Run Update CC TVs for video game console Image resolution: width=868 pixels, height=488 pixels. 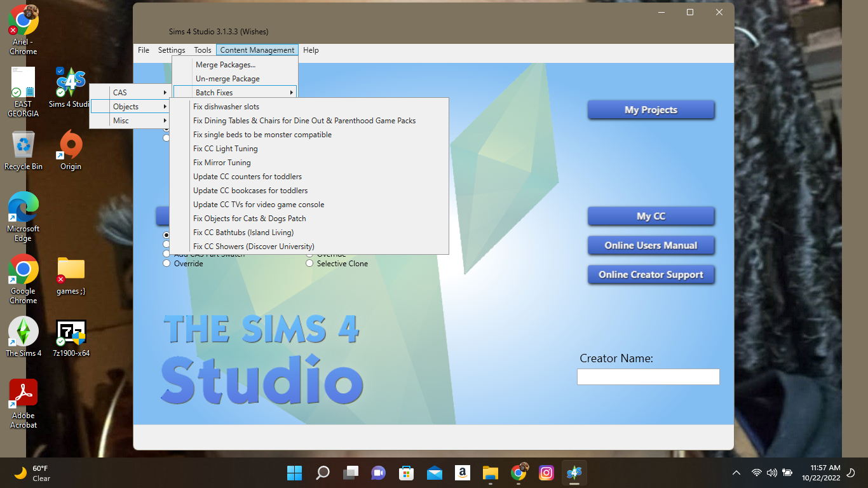[309, 205]
